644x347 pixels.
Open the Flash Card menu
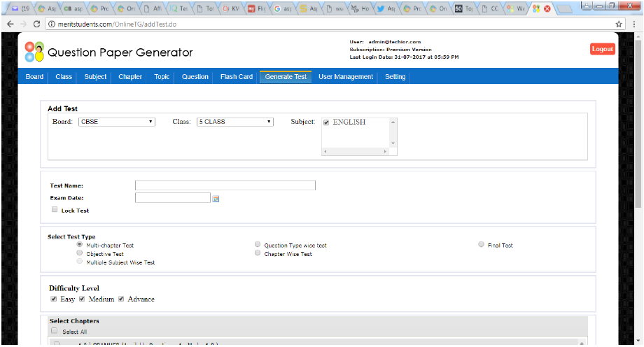tap(237, 77)
